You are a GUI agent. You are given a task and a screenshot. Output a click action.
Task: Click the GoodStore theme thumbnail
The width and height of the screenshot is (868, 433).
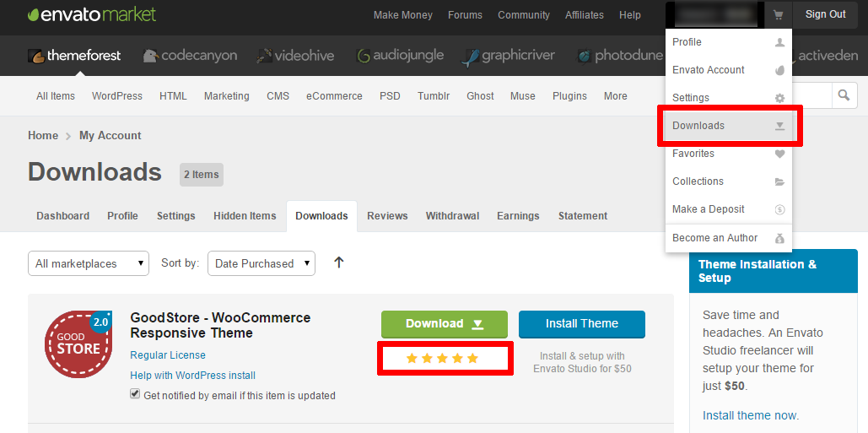pos(78,344)
